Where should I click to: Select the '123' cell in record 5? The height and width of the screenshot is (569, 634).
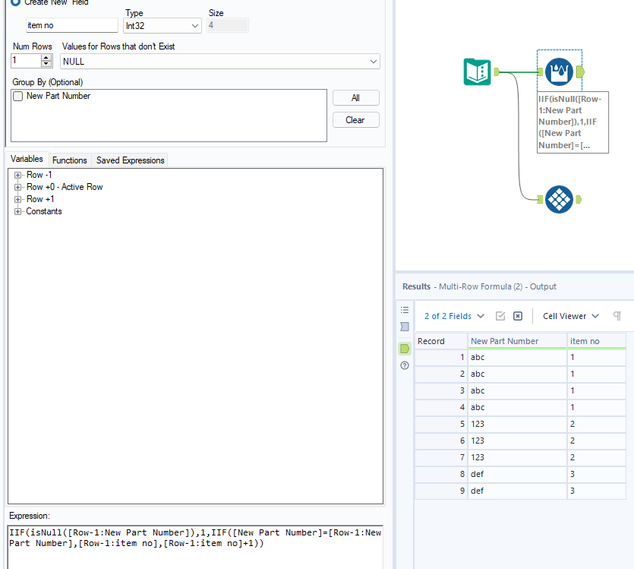click(x=517, y=424)
